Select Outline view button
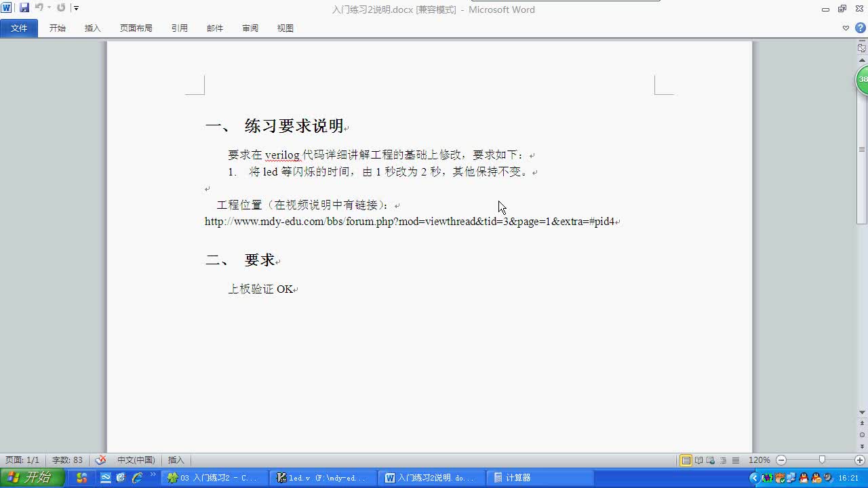The width and height of the screenshot is (868, 488). 723,460
